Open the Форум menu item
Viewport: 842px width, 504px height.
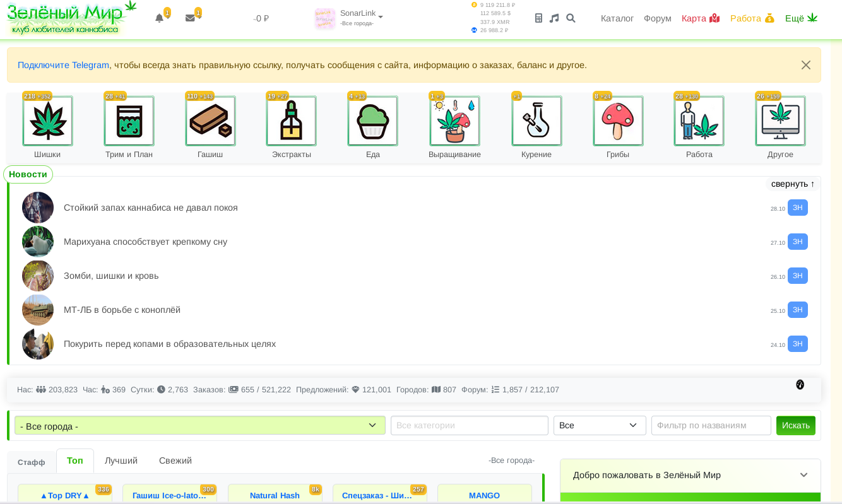(x=657, y=18)
